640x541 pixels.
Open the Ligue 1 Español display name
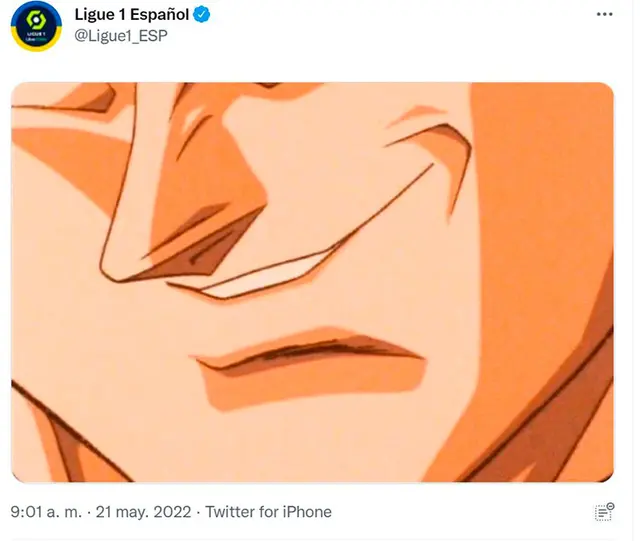tap(131, 15)
